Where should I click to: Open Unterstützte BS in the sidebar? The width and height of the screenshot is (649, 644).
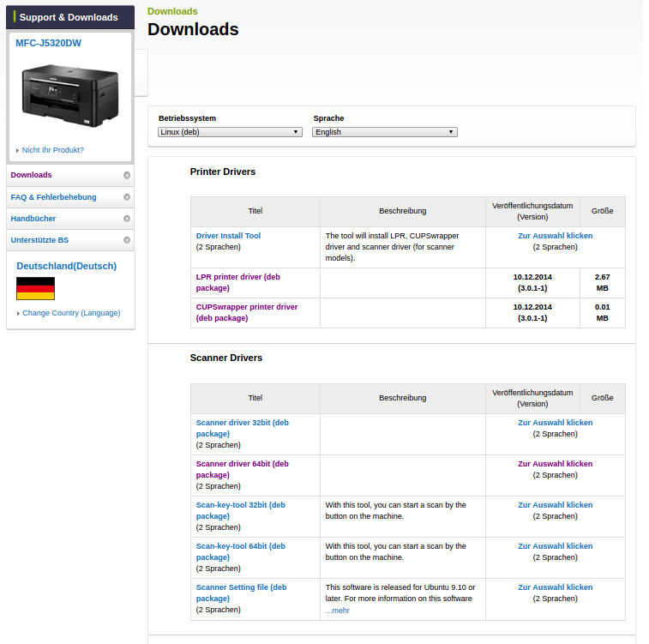tap(70, 240)
